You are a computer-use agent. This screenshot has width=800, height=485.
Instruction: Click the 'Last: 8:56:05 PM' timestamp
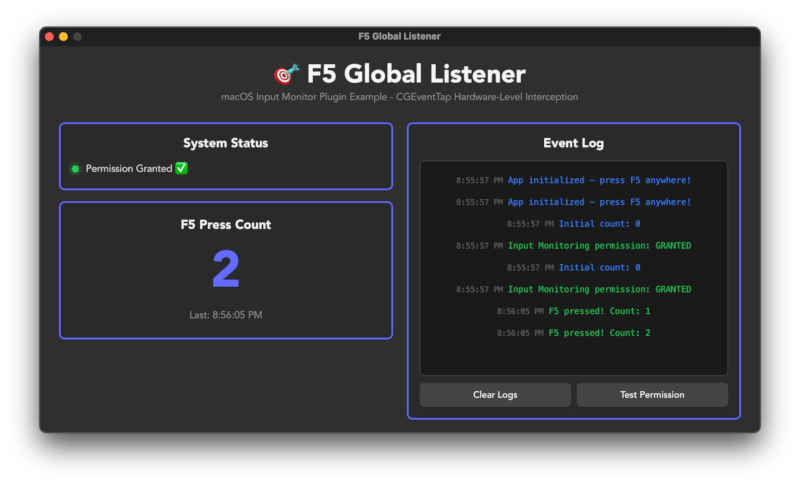point(226,315)
